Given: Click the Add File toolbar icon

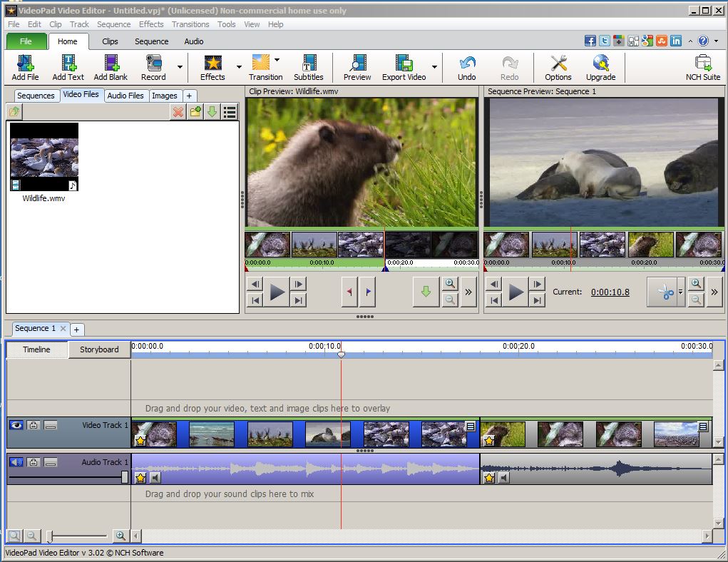Looking at the screenshot, I should coord(25,68).
